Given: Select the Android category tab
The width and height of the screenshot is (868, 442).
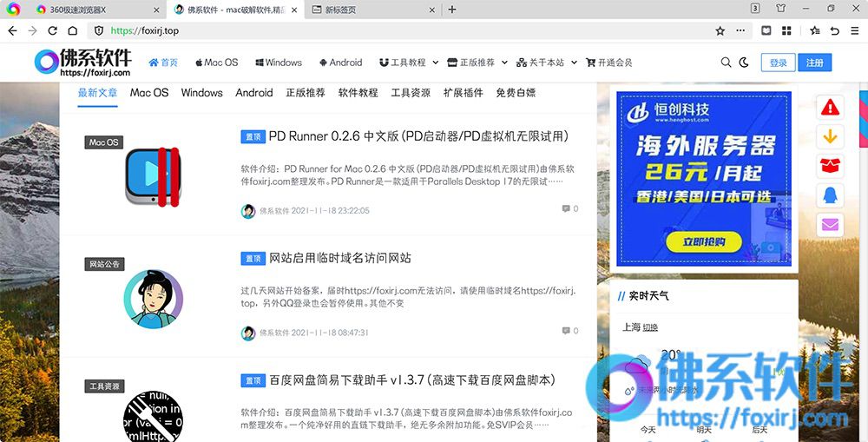Looking at the screenshot, I should coord(254,93).
